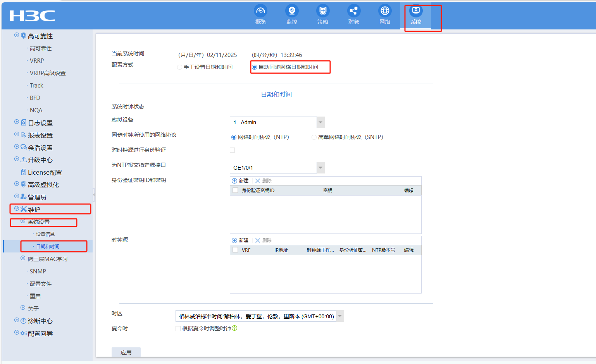Click the 高级虚拟化 icon
596x364 pixels.
(x=24, y=185)
